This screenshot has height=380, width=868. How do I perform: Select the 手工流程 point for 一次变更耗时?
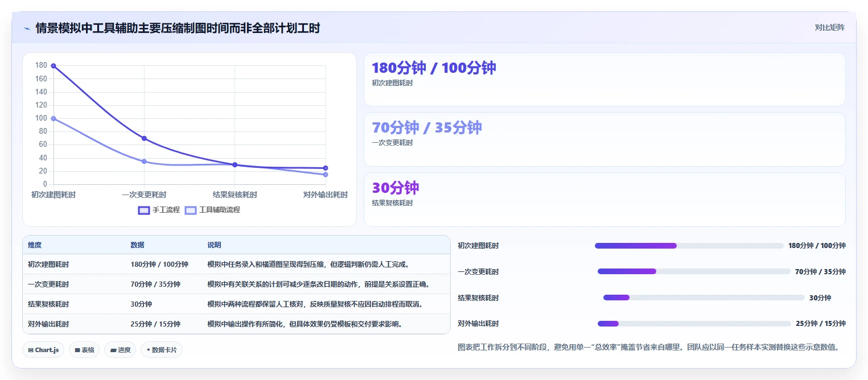click(x=144, y=138)
